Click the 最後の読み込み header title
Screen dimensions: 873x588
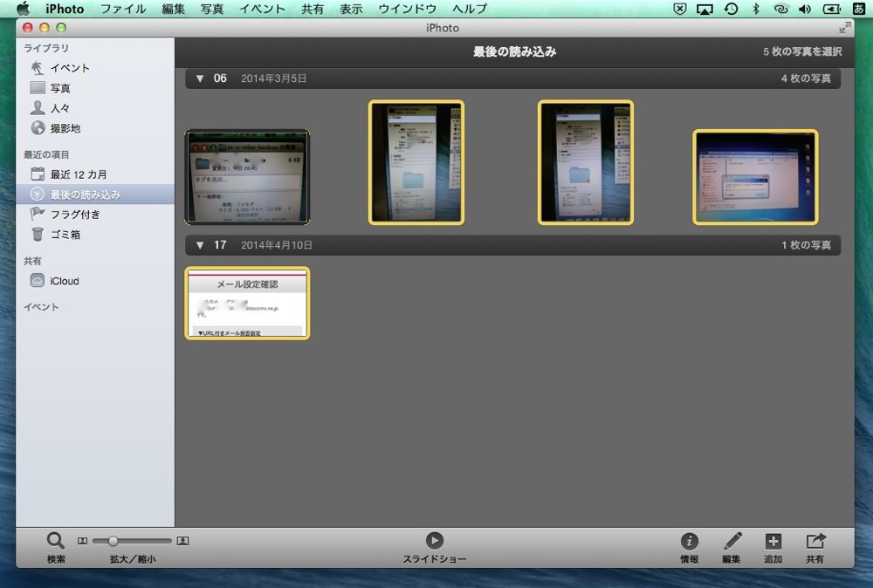tap(514, 51)
